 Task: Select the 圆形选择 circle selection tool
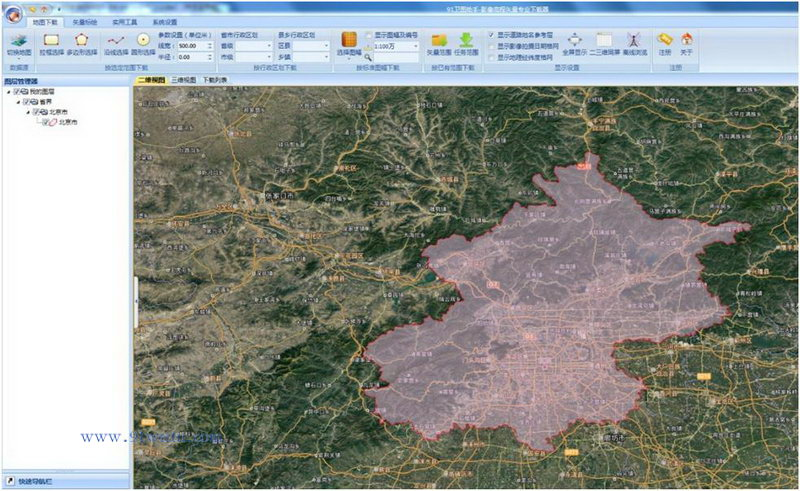143,40
